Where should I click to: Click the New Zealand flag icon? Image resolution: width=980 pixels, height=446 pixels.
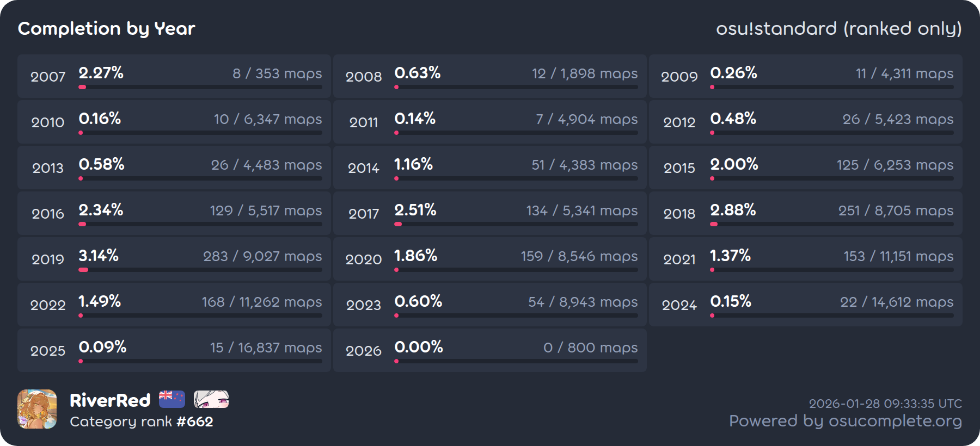[x=172, y=399]
